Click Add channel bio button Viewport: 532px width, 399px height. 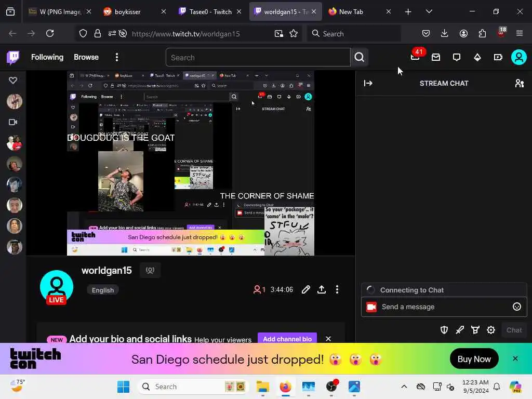click(x=287, y=338)
